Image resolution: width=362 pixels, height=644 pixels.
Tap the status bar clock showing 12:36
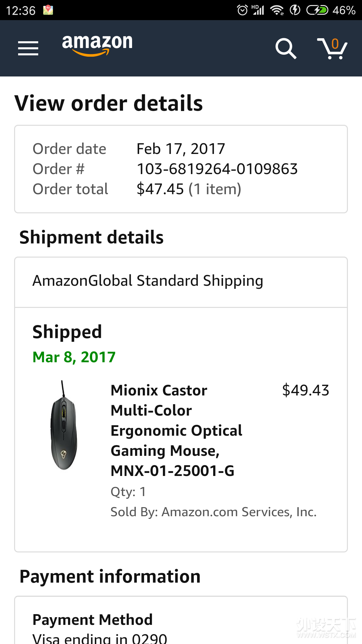pos(21,10)
